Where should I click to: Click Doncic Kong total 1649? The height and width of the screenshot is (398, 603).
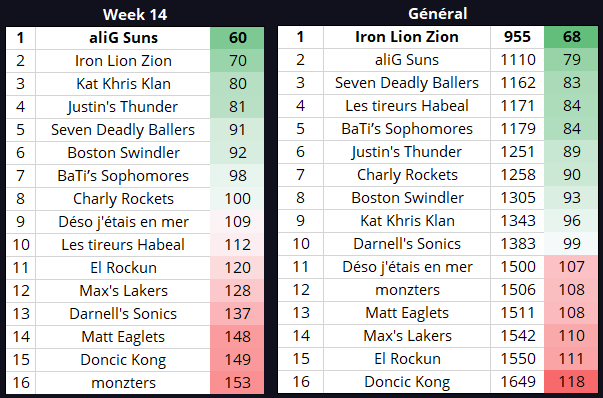pyautogui.click(x=518, y=382)
